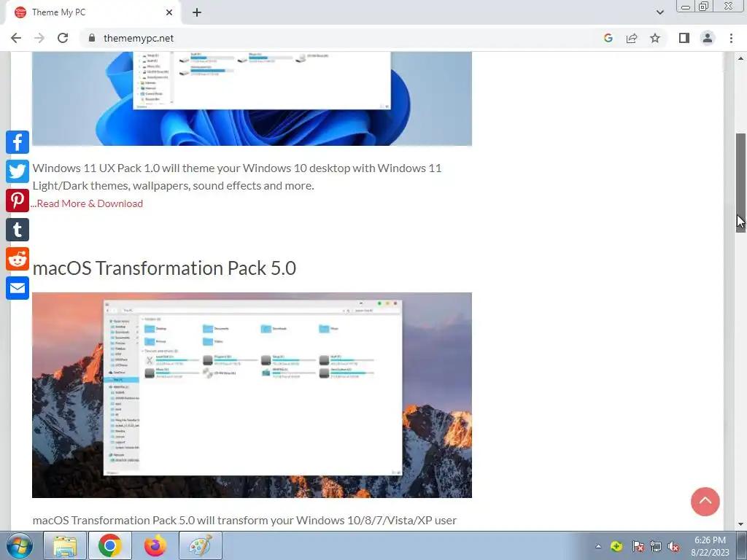The height and width of the screenshot is (560, 747).
Task: Open the Chrome profile menu
Action: click(x=708, y=38)
